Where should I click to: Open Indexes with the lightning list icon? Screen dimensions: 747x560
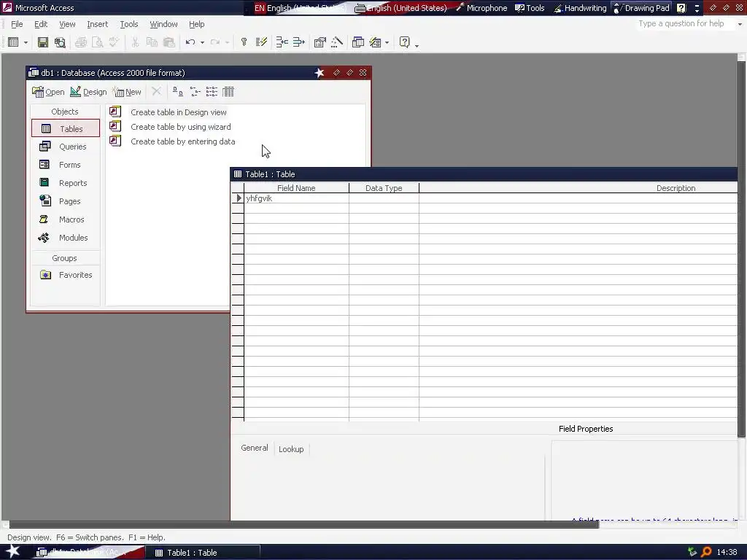point(261,42)
